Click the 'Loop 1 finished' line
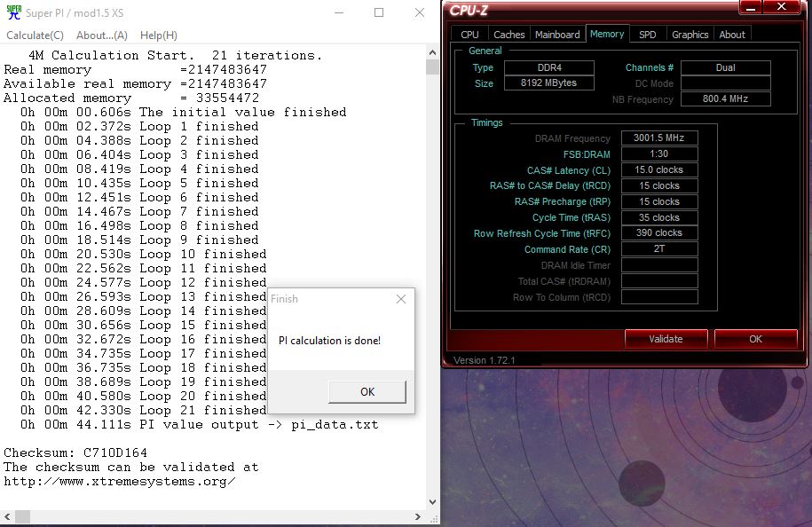Screen dimensions: 812x527 pos(140,126)
